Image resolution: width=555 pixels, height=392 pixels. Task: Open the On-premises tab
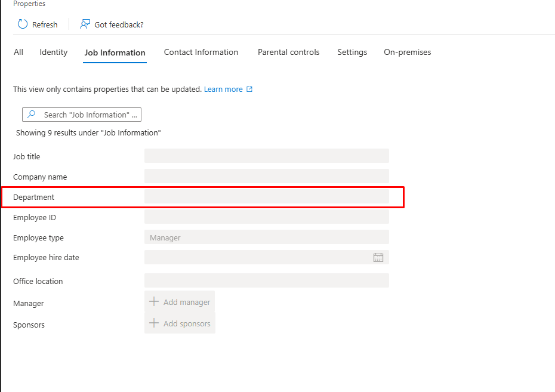pos(408,53)
